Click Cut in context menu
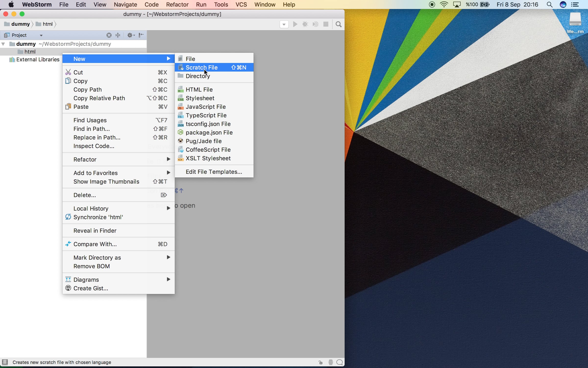The image size is (588, 368). click(x=119, y=72)
